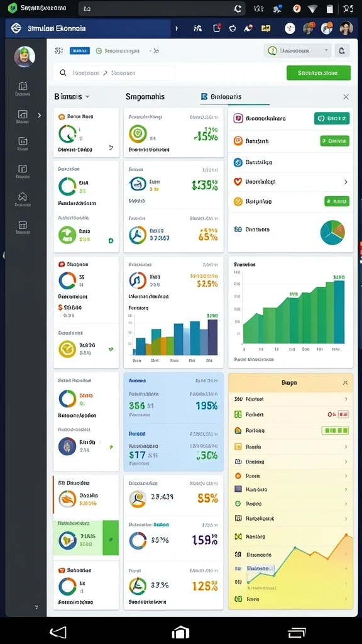
Task: Click the large green button near search
Action: [x=319, y=73]
